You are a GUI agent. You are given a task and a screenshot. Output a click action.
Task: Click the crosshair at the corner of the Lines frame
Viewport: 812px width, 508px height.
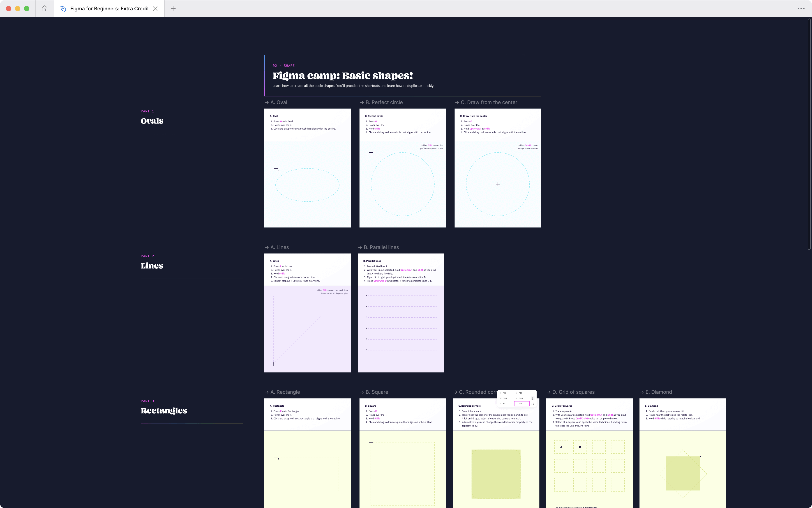pyautogui.click(x=273, y=364)
